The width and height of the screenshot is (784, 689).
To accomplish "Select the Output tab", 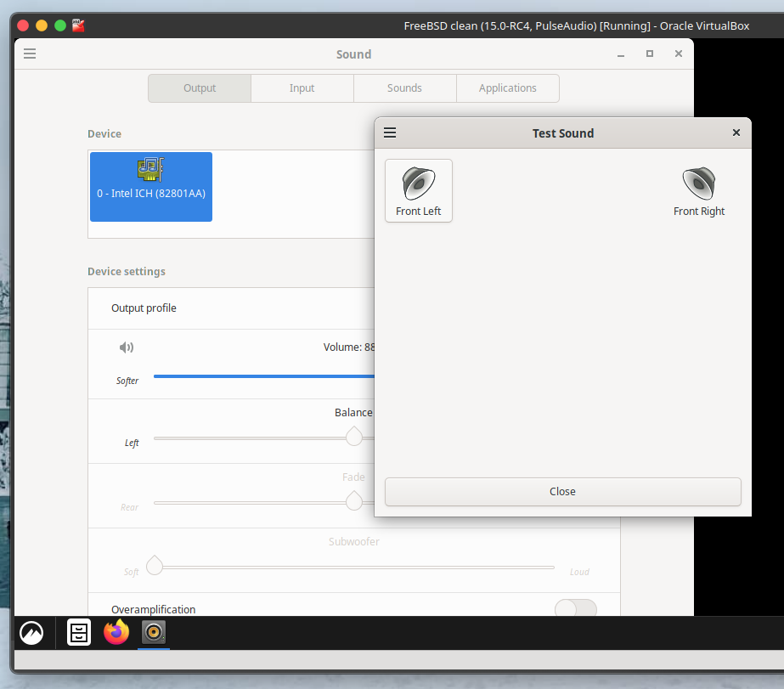I will (200, 88).
